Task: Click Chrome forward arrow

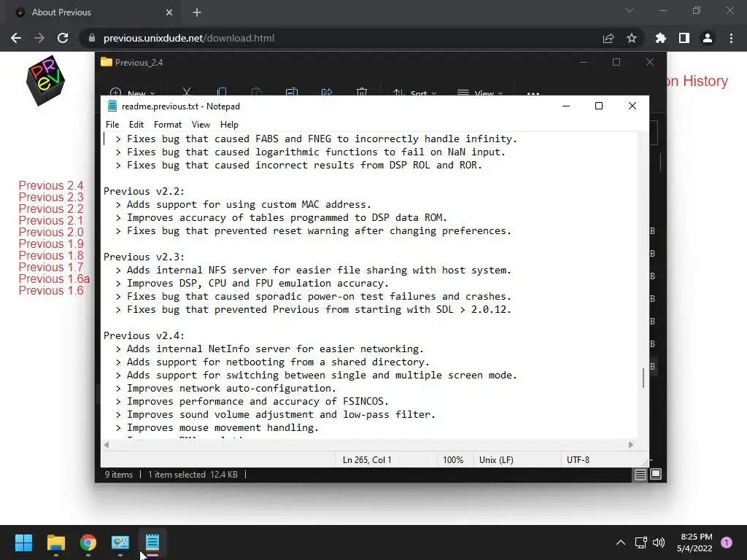Action: (x=39, y=38)
